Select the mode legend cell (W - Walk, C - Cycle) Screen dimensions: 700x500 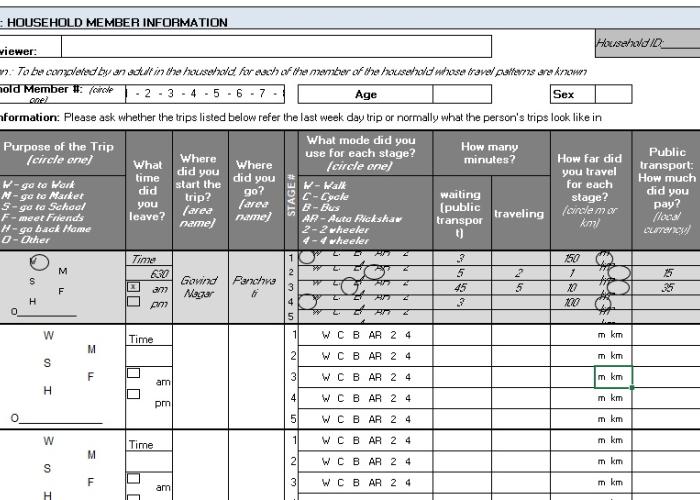click(x=365, y=212)
